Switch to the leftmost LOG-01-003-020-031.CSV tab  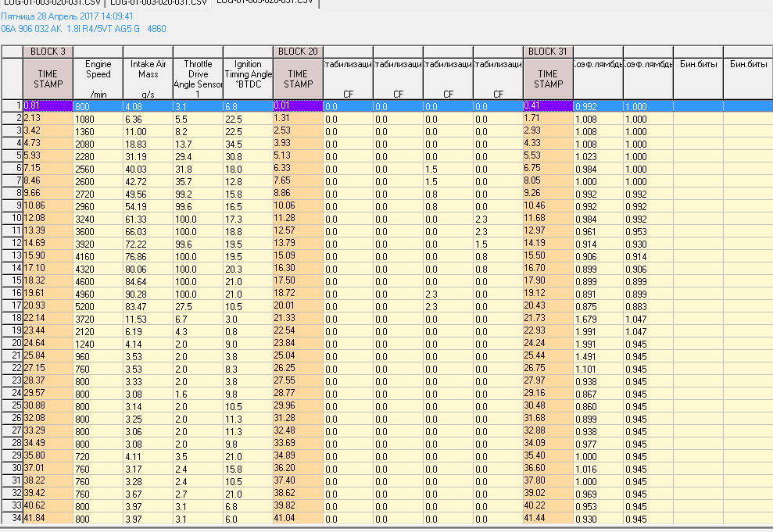coord(52,3)
